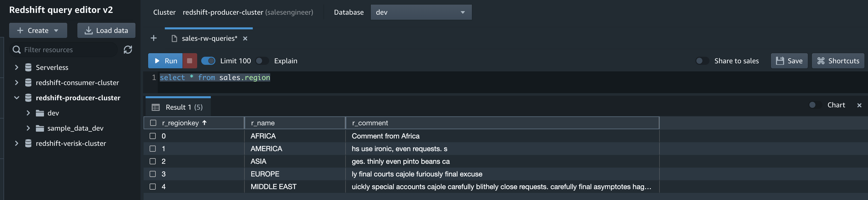Click the Filter resources search field
The height and width of the screenshot is (200, 868).
click(x=67, y=50)
